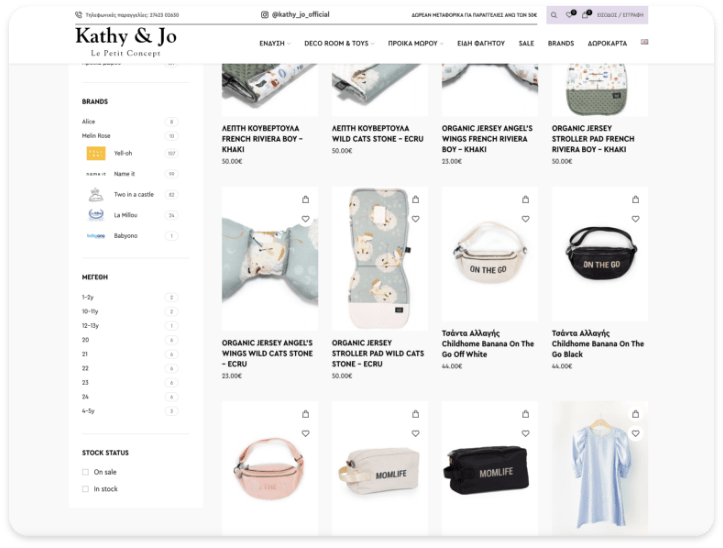Open the black MOMLIFE bag product image
The width and height of the screenshot is (723, 548).
[x=485, y=470]
